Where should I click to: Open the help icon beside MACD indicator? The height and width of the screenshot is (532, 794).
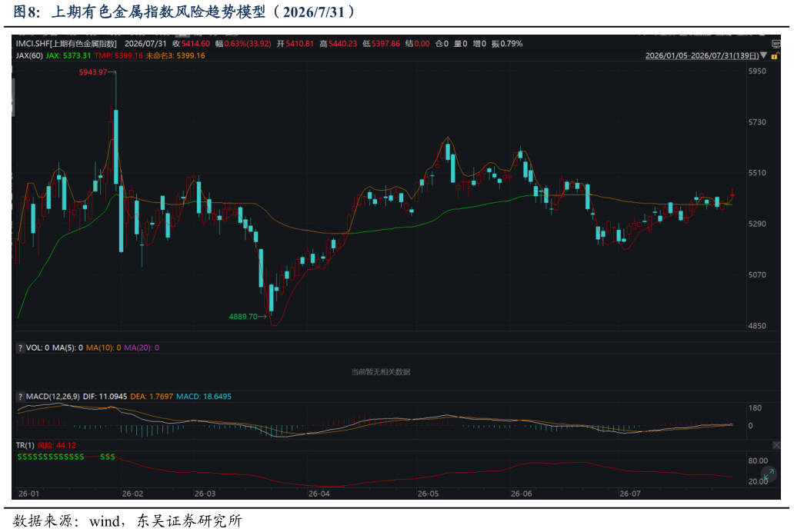point(20,397)
